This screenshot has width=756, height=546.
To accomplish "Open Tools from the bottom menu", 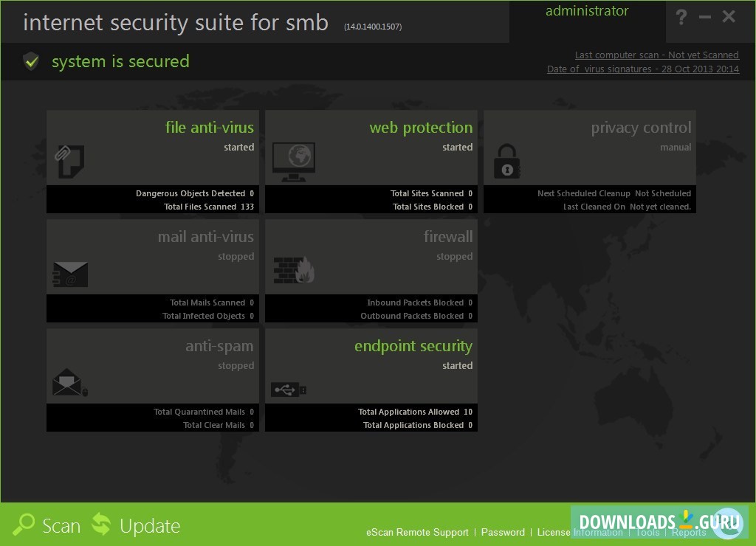I will tap(647, 532).
